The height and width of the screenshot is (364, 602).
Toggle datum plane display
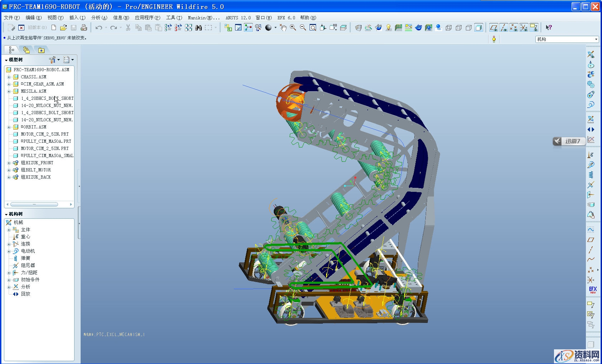coord(493,28)
